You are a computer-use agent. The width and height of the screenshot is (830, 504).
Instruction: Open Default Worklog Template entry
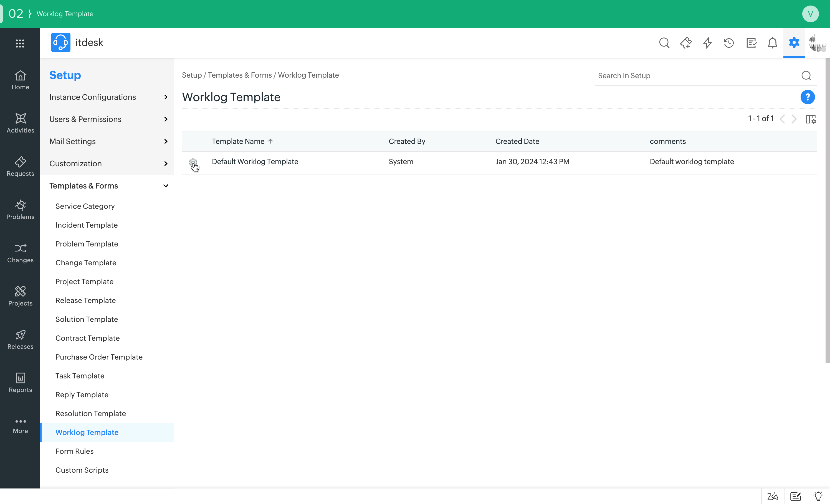tap(255, 162)
